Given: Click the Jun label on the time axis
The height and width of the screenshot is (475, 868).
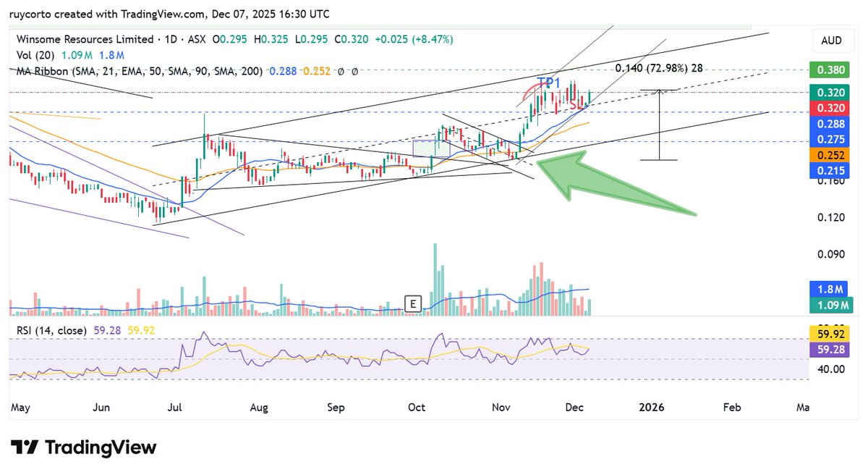Looking at the screenshot, I should (x=101, y=408).
